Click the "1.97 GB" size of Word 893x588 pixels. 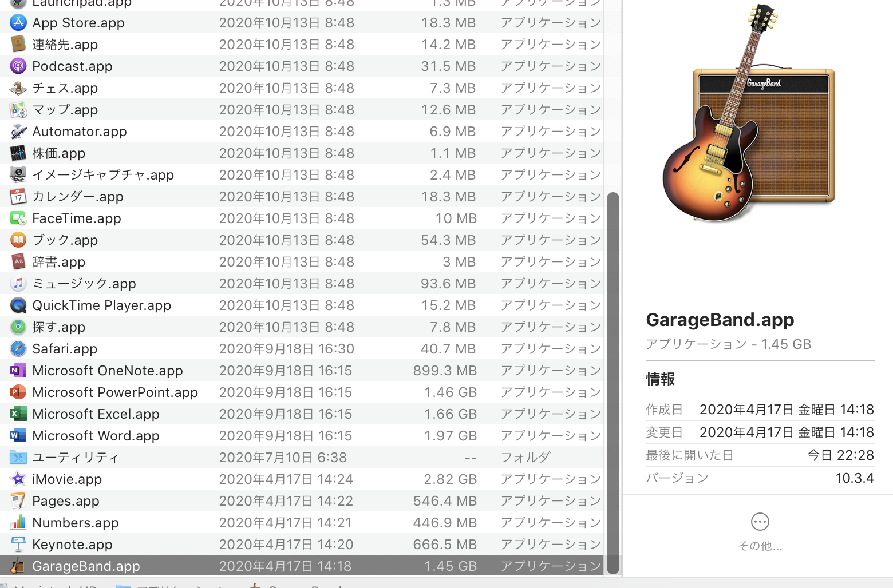point(450,436)
